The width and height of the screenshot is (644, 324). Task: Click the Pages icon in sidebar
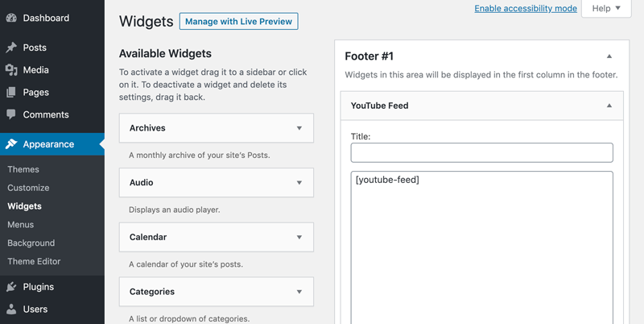point(11,93)
